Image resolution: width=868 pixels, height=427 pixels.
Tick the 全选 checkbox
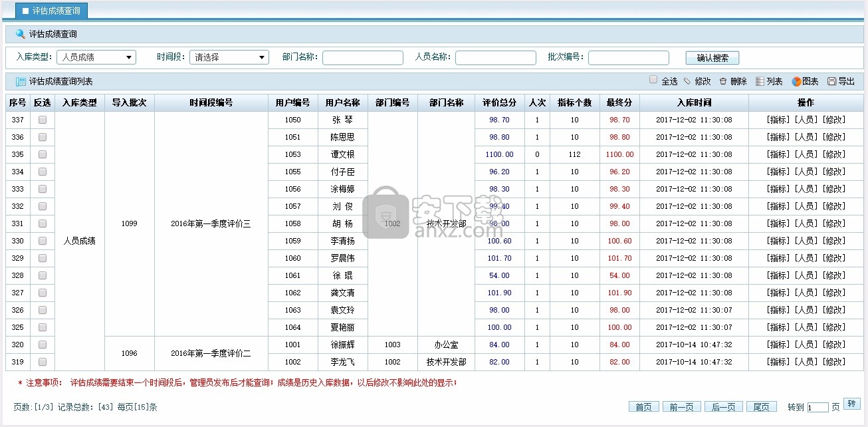click(x=653, y=80)
